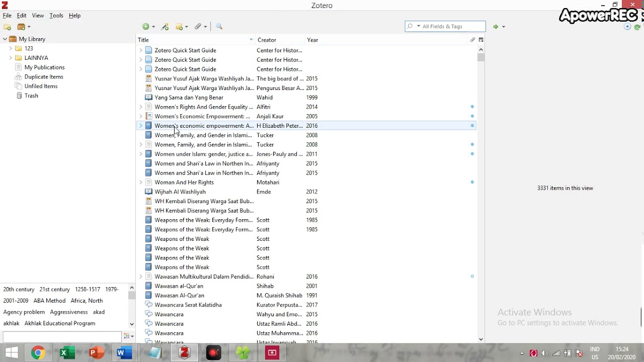
Task: Open the column picker icon
Action: (x=481, y=40)
